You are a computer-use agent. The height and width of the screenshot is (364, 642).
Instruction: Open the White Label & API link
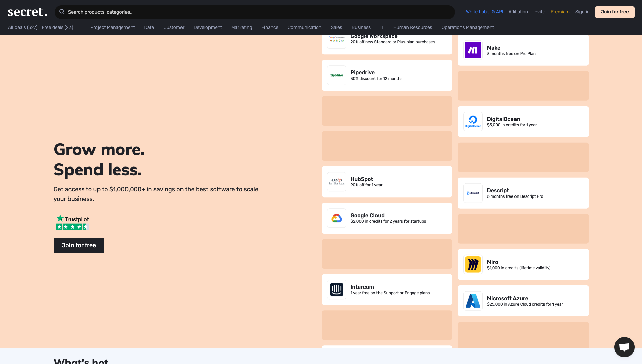tap(484, 12)
